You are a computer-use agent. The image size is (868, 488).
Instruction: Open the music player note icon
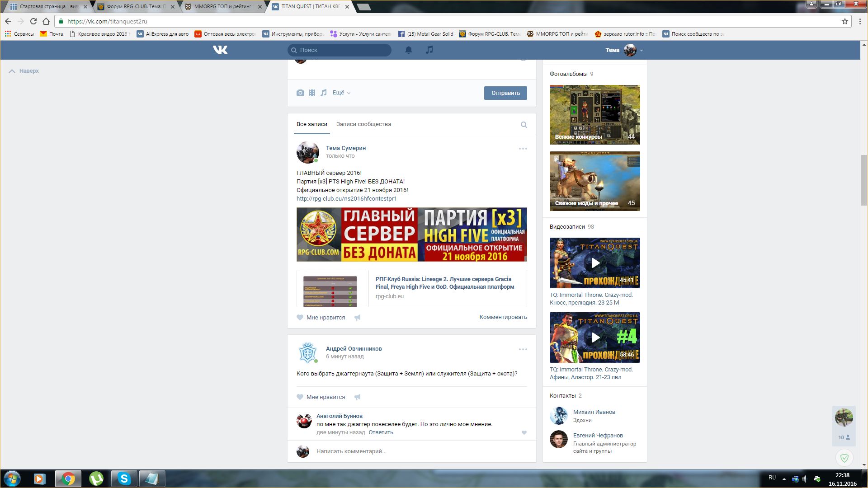coord(429,50)
